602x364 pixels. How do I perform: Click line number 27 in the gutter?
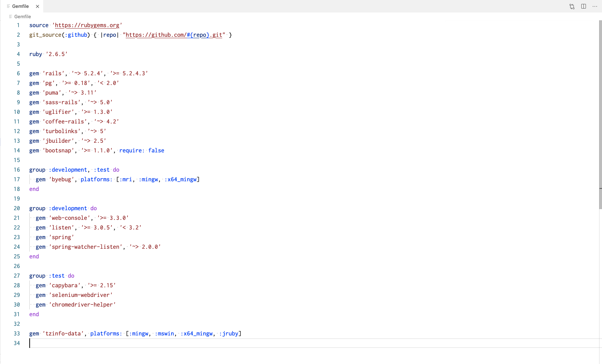click(17, 276)
